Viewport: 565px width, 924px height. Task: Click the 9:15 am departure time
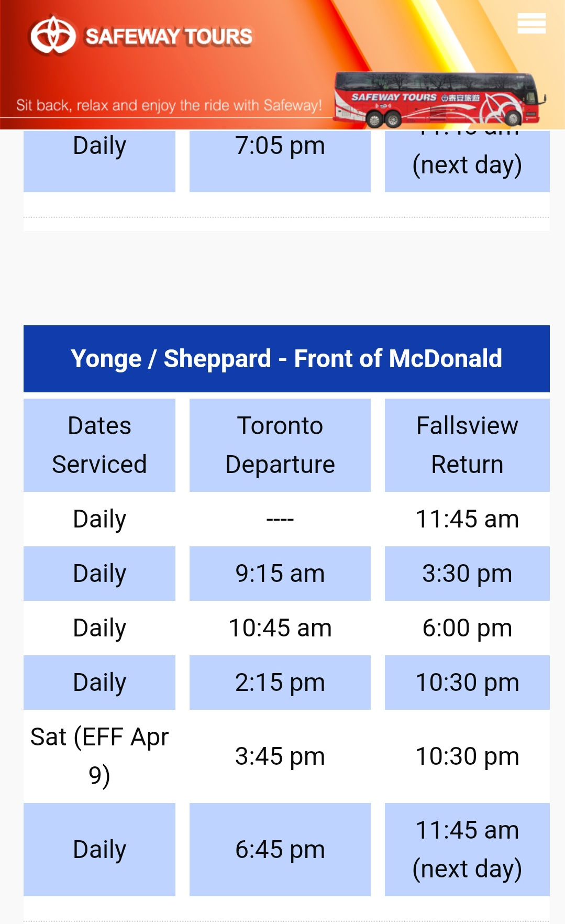coord(280,574)
